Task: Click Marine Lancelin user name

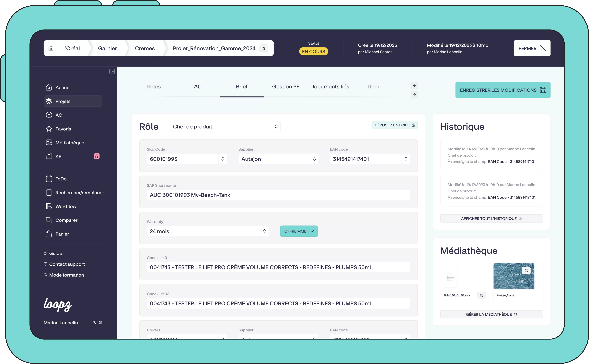Action: click(61, 323)
